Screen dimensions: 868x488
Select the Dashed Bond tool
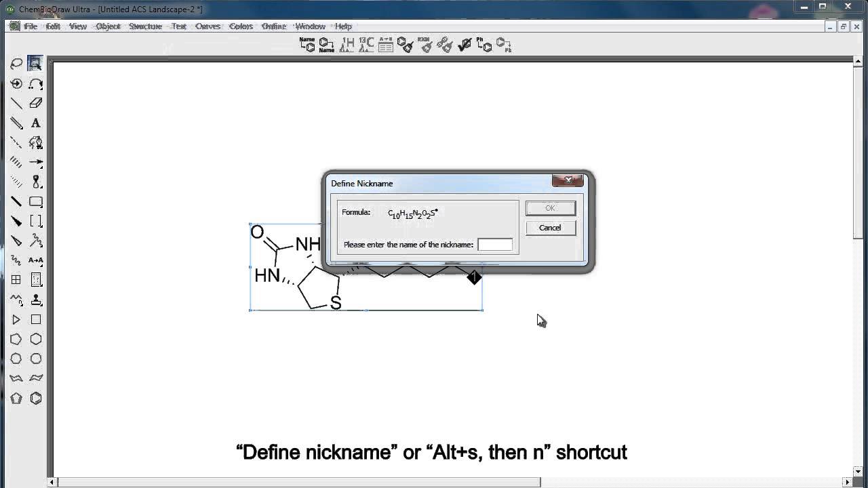(16, 142)
